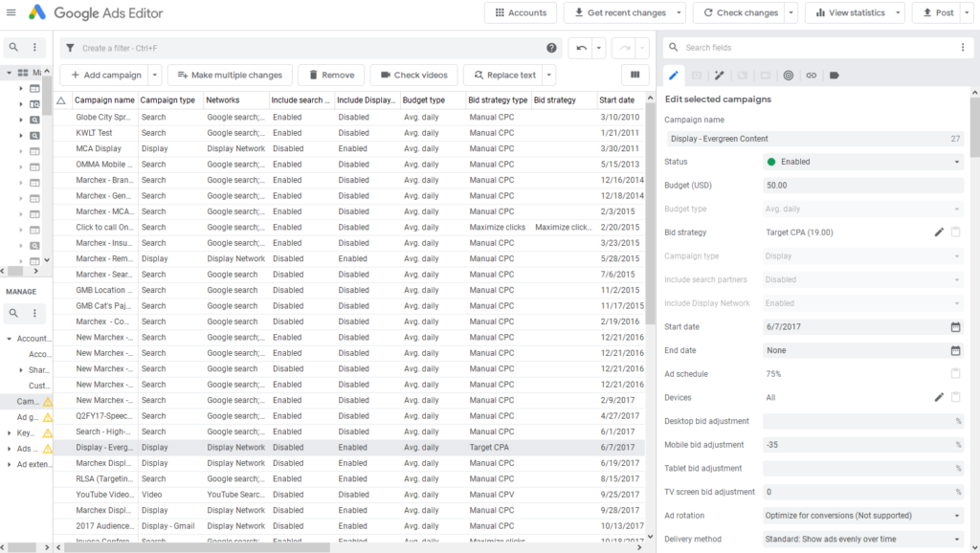Focus the Create a filter field
The height and width of the screenshot is (553, 980).
pos(311,48)
